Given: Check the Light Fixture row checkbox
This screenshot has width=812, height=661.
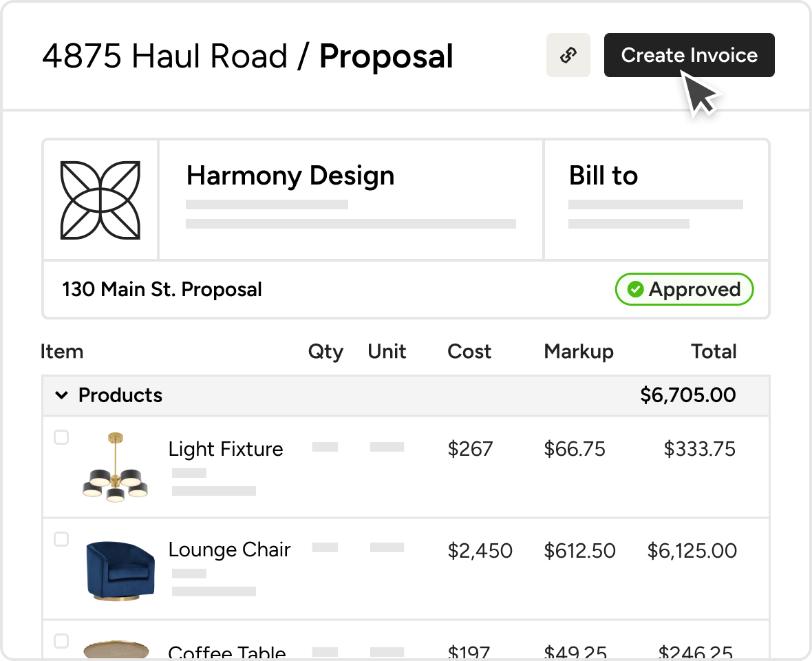Looking at the screenshot, I should [61, 437].
